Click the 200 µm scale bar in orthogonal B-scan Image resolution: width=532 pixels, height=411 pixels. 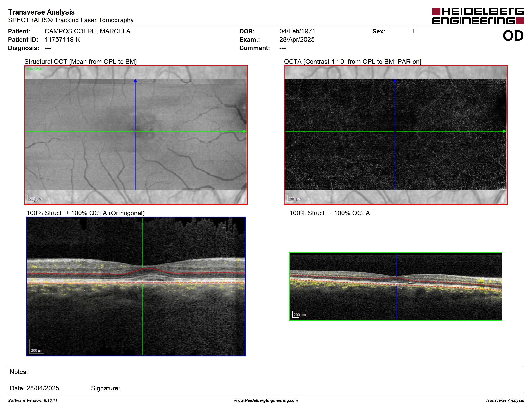(37, 347)
